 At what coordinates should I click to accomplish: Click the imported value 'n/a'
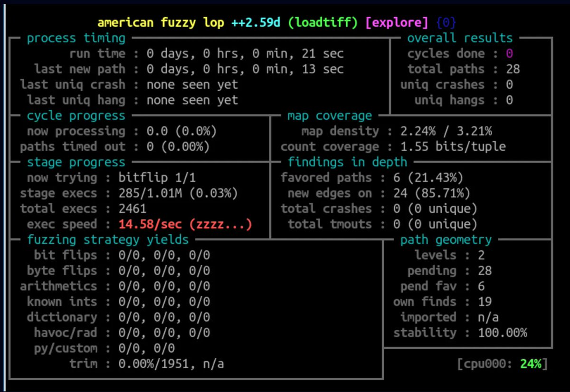point(488,317)
